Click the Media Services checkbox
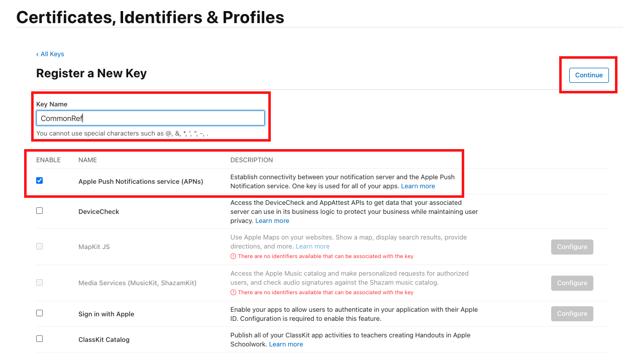The width and height of the screenshot is (623, 364). click(x=40, y=283)
